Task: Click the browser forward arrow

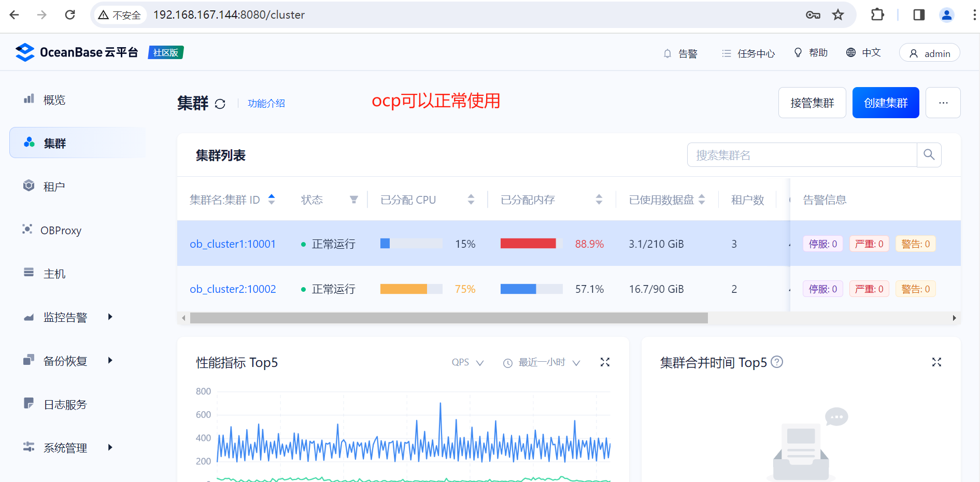Action: click(x=42, y=15)
